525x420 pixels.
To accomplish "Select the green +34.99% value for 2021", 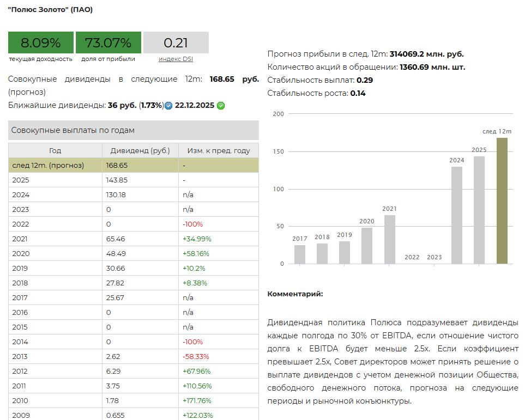I will tap(197, 239).
